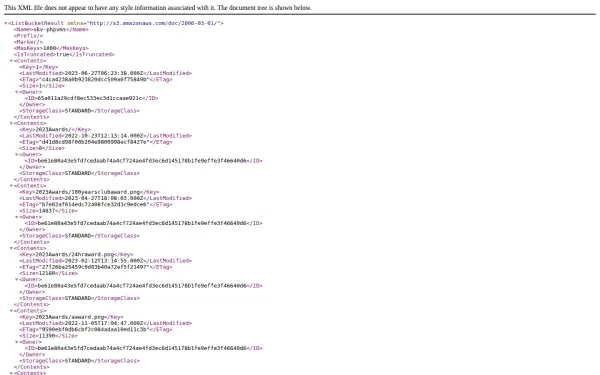This screenshot has height=375, width=600.
Task: Click the owner ID under 100yearsclubaward.png
Action: coord(142,223)
